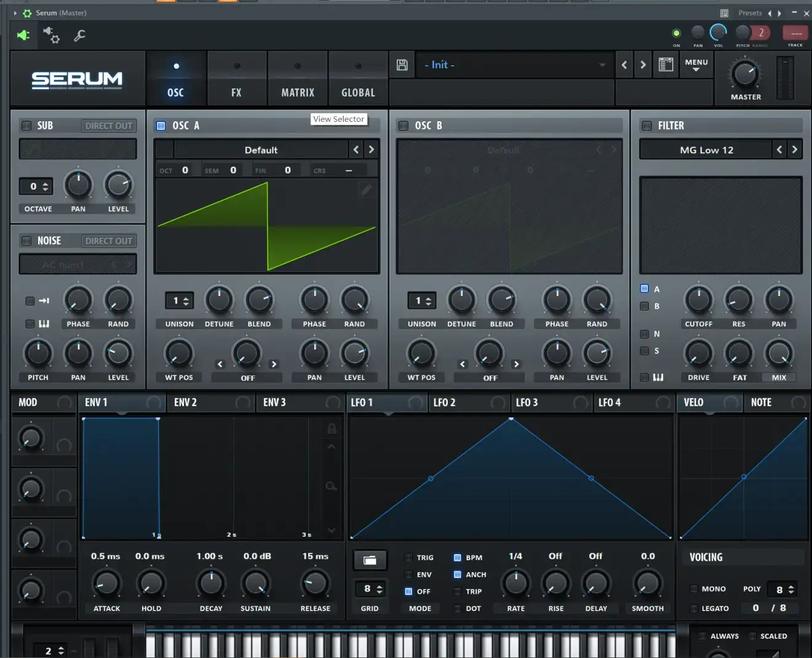The width and height of the screenshot is (812, 658).
Task: Click the envelope lock icon
Action: [332, 428]
